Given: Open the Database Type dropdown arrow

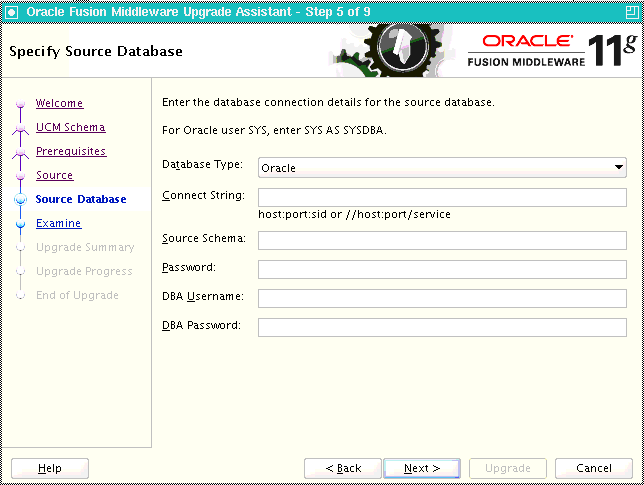Looking at the screenshot, I should [x=619, y=167].
